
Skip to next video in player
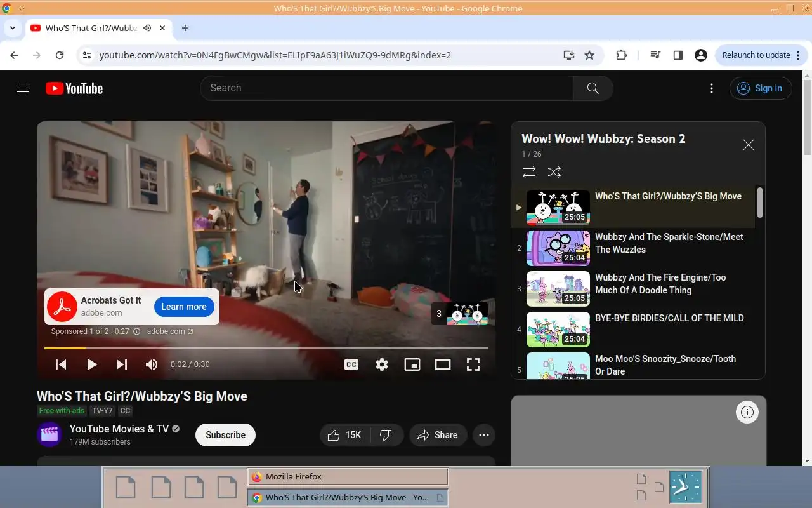point(122,364)
